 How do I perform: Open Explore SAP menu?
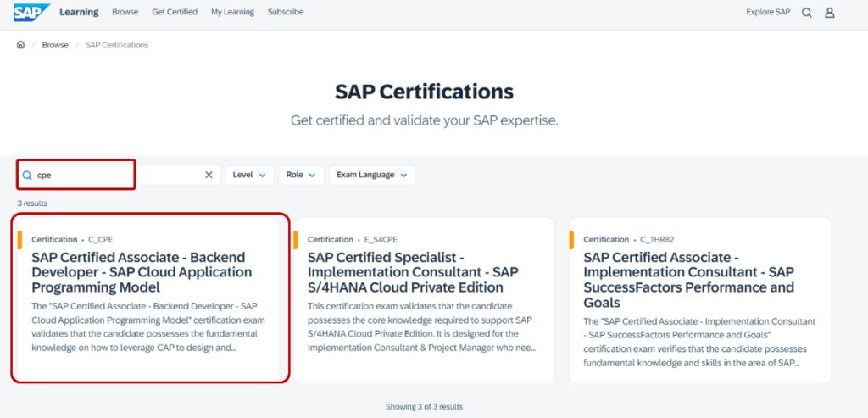click(x=768, y=12)
